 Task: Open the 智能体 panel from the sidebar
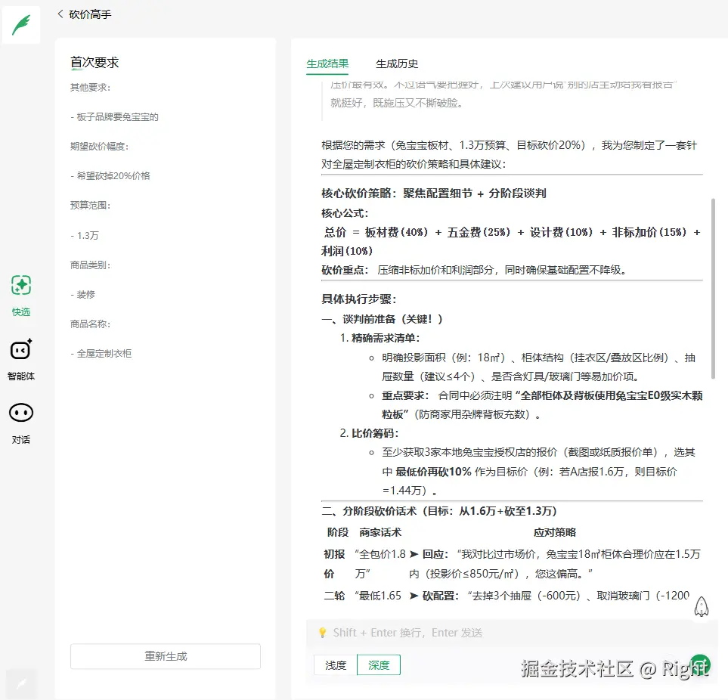(x=20, y=357)
